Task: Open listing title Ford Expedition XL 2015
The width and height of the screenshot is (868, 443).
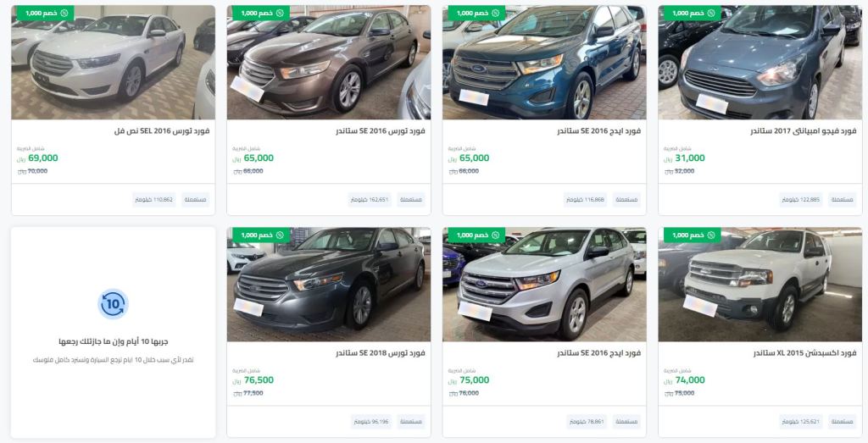Action: (x=805, y=353)
